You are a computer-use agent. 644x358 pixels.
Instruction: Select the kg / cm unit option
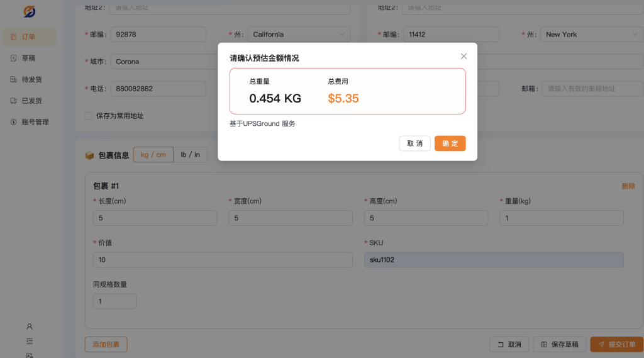[153, 155]
